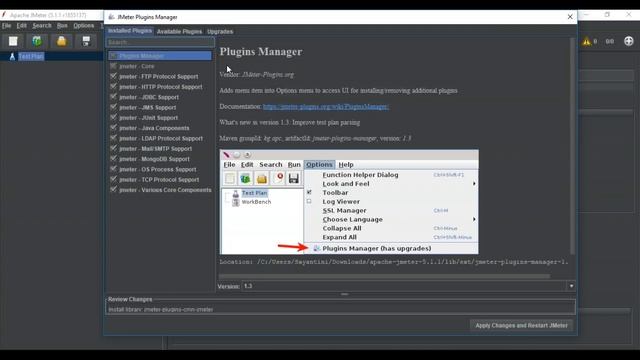640x360 pixels.
Task: Toggle the jmeter - Core checkbox
Action: point(113,66)
